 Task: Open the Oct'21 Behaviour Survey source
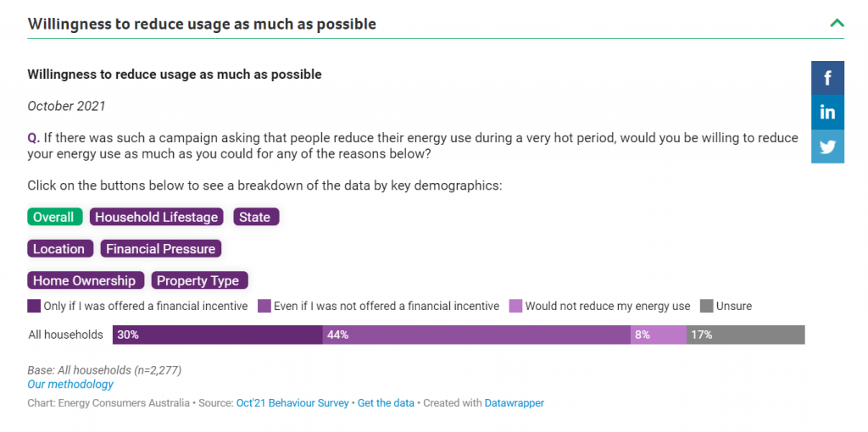pyautogui.click(x=292, y=403)
